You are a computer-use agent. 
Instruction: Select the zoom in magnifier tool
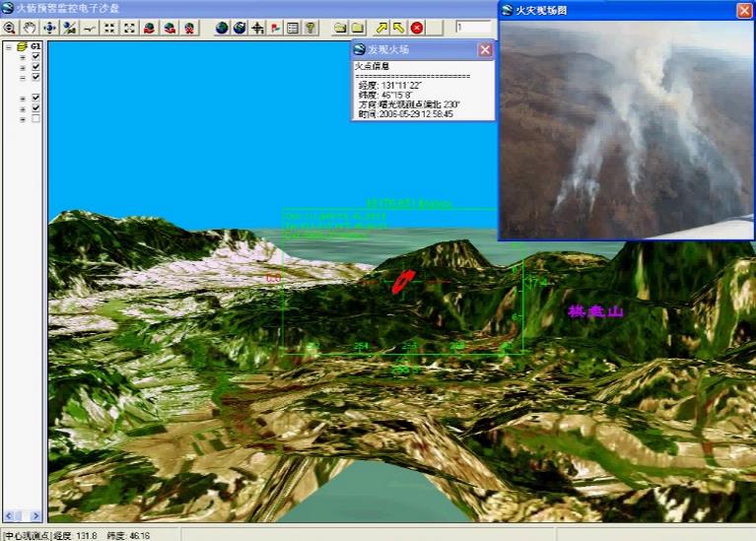click(x=9, y=28)
